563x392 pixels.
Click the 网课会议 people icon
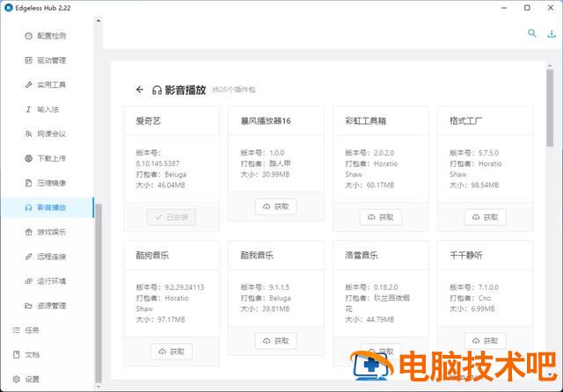coord(29,134)
